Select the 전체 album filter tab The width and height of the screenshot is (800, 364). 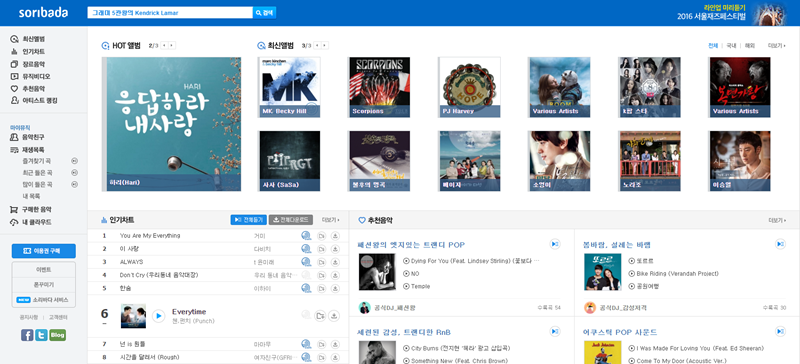coord(713,45)
